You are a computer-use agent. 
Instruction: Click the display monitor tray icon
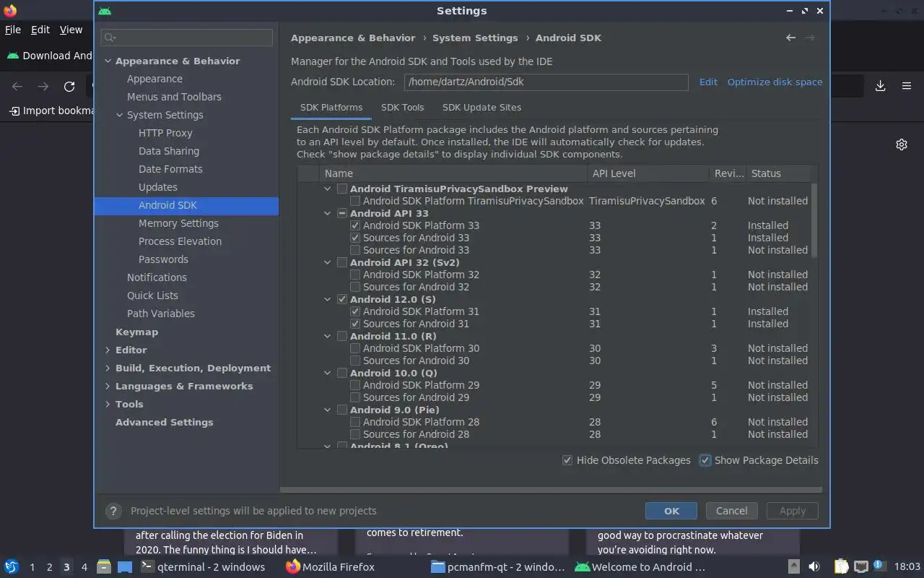point(860,567)
